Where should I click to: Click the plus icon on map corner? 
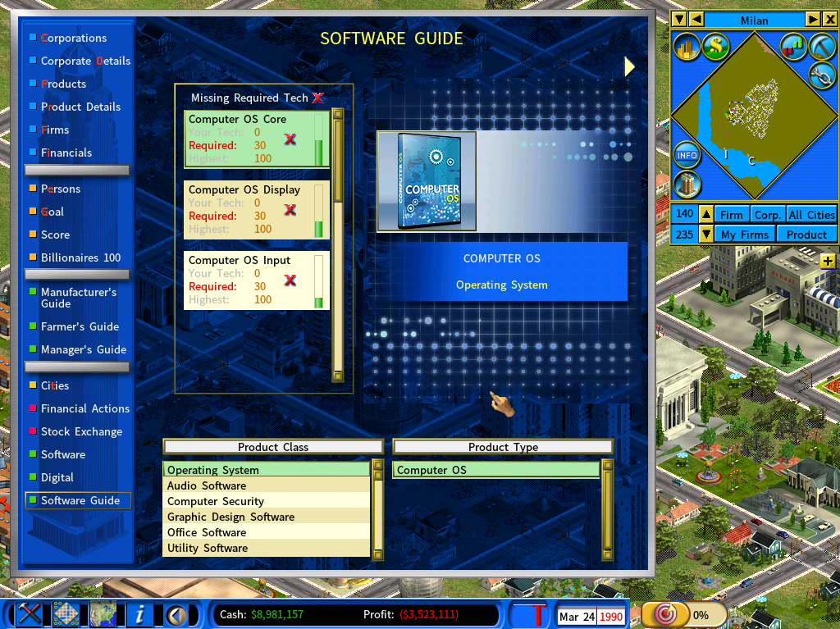point(828,261)
